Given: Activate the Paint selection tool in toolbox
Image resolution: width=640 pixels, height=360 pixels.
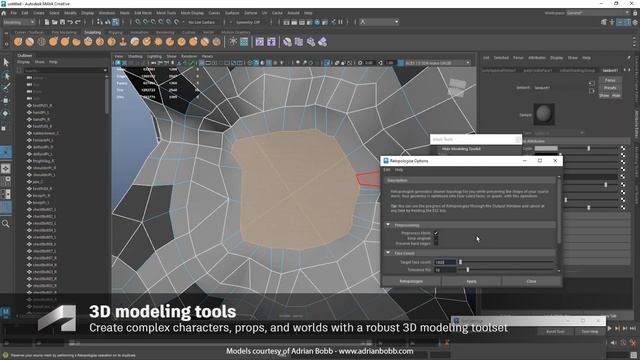Looking at the screenshot, I should 6,87.
